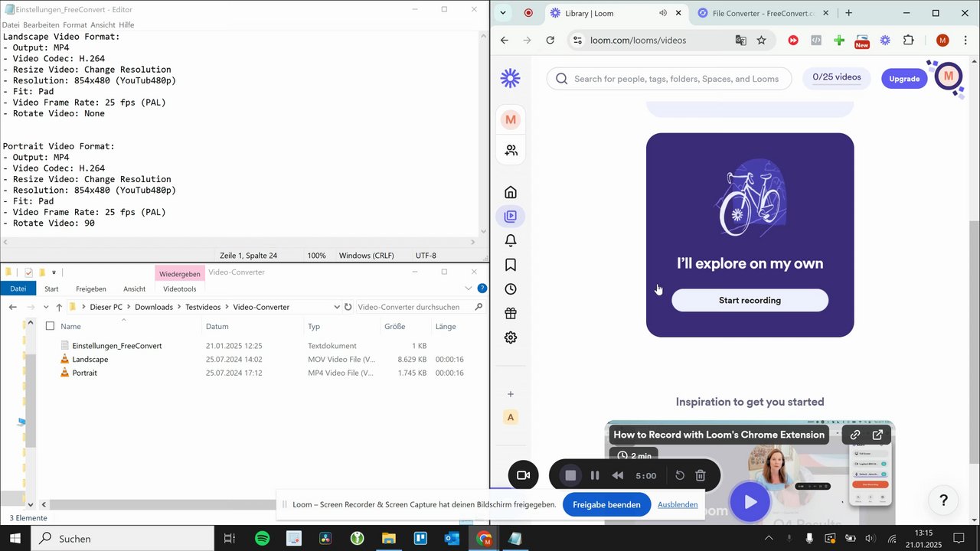Focus the Loom search field
The height and width of the screenshot is (551, 980).
pyautogui.click(x=669, y=79)
